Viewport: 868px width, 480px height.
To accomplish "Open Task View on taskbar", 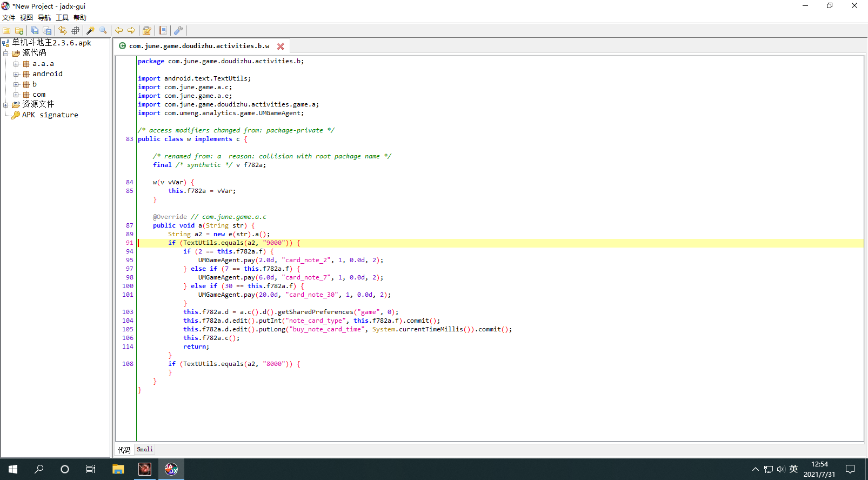I will [x=91, y=469].
